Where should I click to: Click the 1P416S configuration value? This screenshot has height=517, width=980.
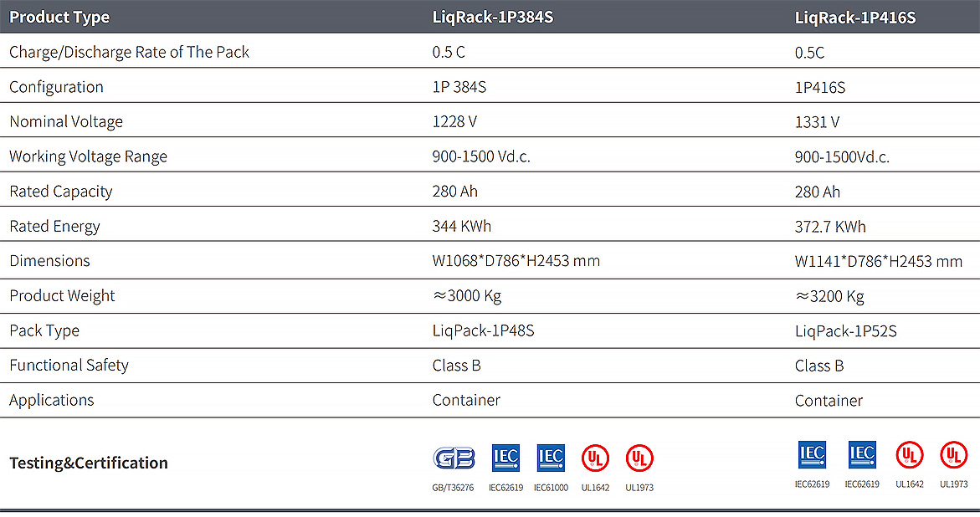click(820, 87)
